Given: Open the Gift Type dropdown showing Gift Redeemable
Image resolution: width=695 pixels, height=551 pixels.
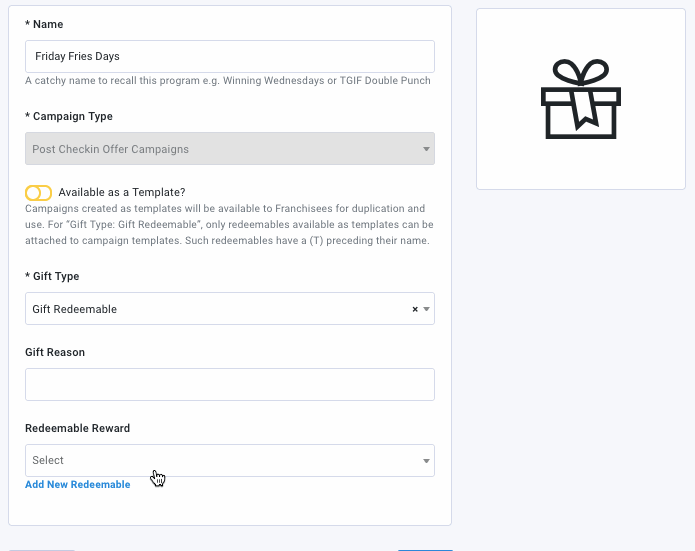Looking at the screenshot, I should coord(230,309).
